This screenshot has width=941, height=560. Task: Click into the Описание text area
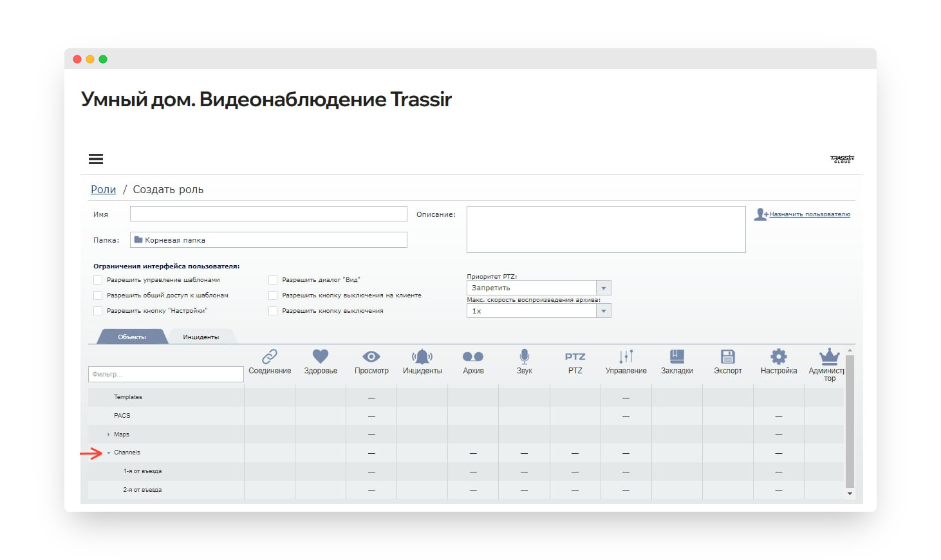[x=606, y=229]
